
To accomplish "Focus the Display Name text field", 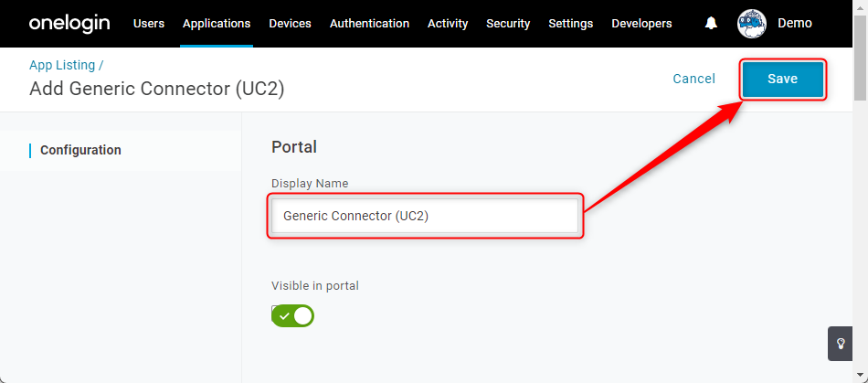I will tap(425, 216).
